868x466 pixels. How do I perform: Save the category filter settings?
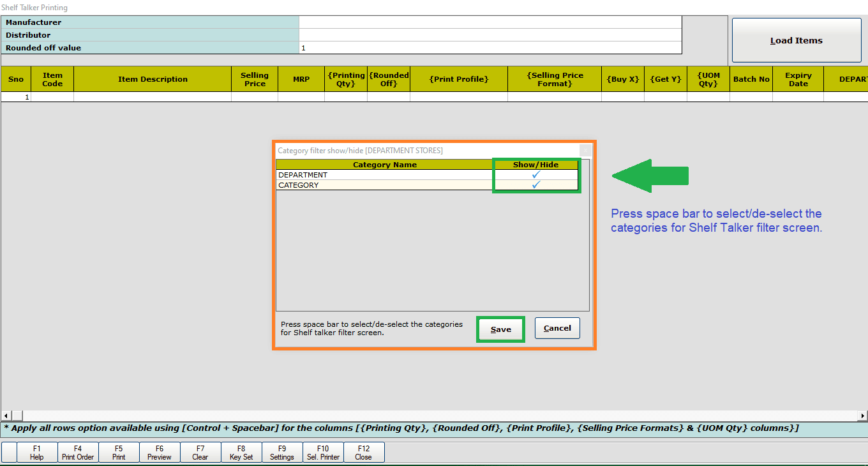501,329
